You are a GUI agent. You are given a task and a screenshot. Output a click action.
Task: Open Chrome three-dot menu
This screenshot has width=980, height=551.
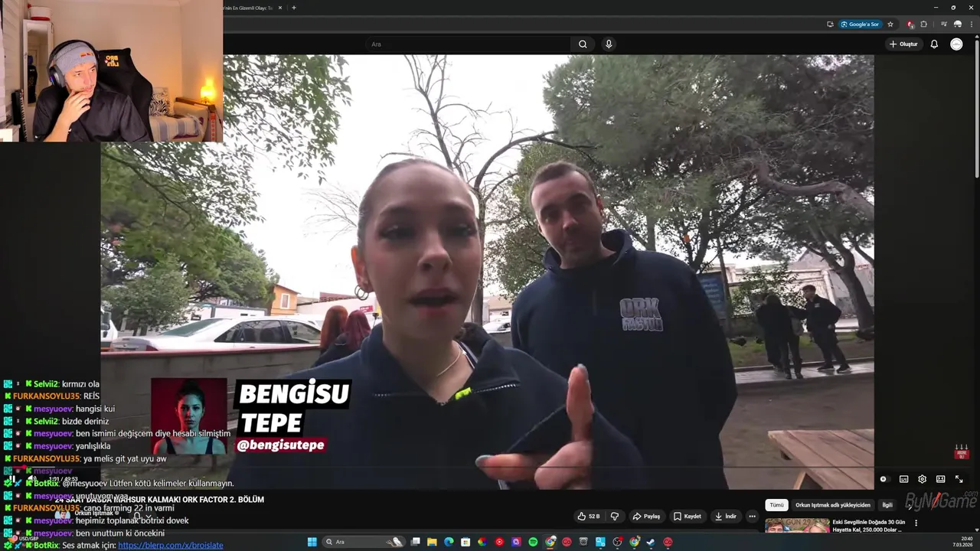(x=971, y=24)
